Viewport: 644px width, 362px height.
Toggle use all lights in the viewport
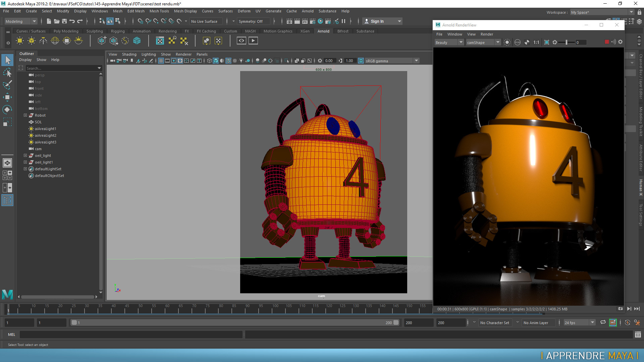[x=241, y=61]
